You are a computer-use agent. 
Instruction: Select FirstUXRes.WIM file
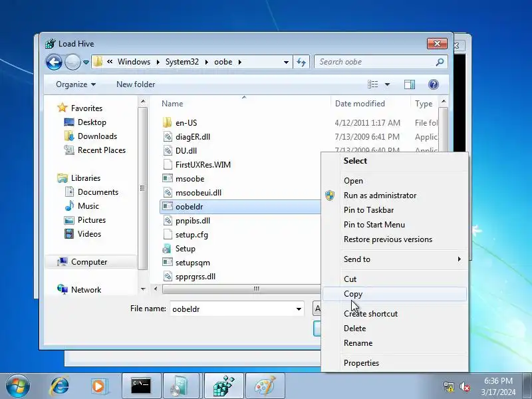tap(203, 164)
